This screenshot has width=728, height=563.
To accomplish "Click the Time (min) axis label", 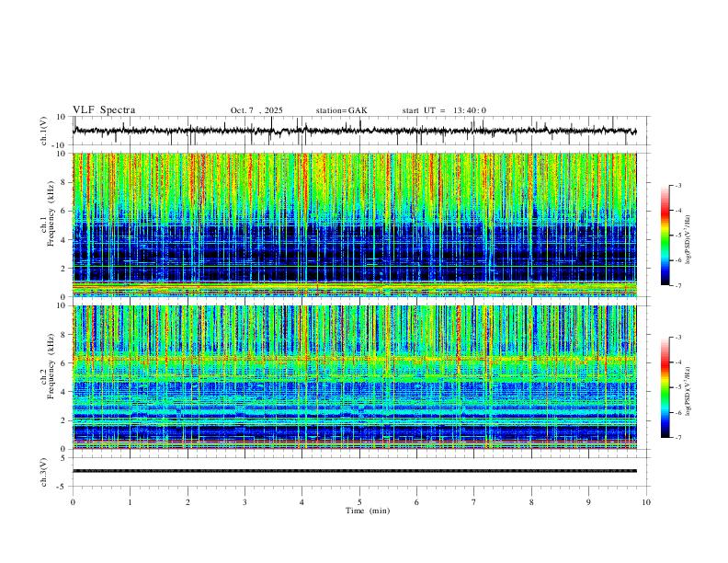I will pyautogui.click(x=368, y=511).
